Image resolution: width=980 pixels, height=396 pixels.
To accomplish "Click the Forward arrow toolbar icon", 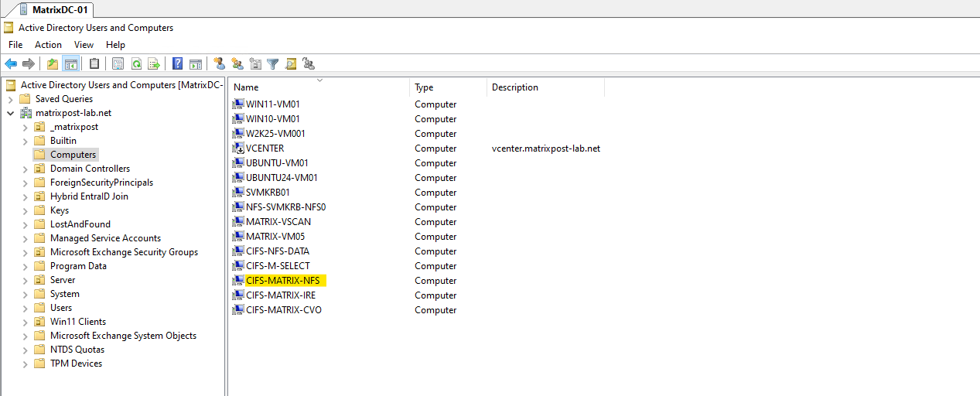I will coord(29,63).
